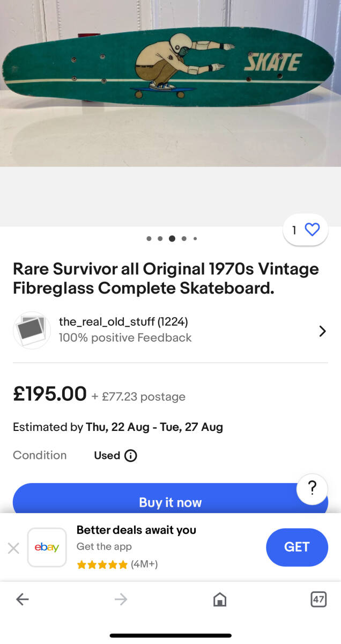Dismiss the eBay app banner
The height and width of the screenshot is (644, 341).
click(13, 548)
